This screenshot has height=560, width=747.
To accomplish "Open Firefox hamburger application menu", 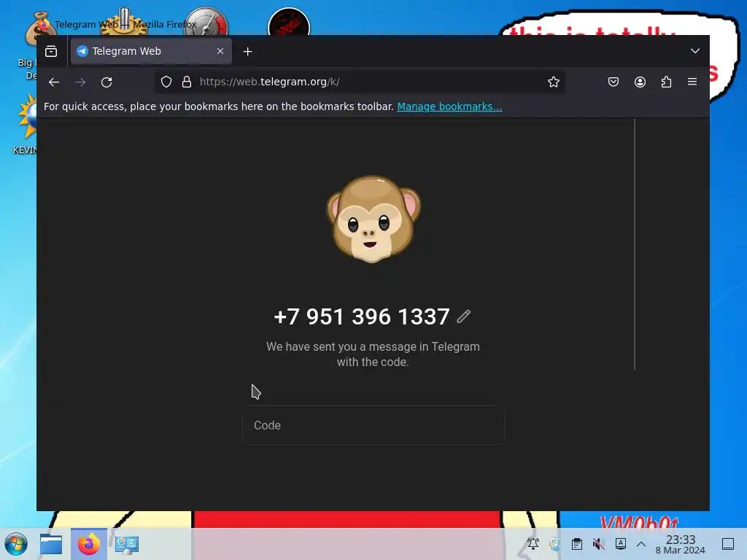I will pyautogui.click(x=692, y=82).
